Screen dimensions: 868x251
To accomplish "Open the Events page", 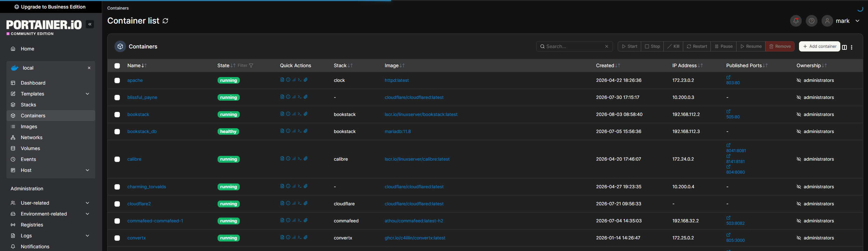I will (x=51, y=159).
